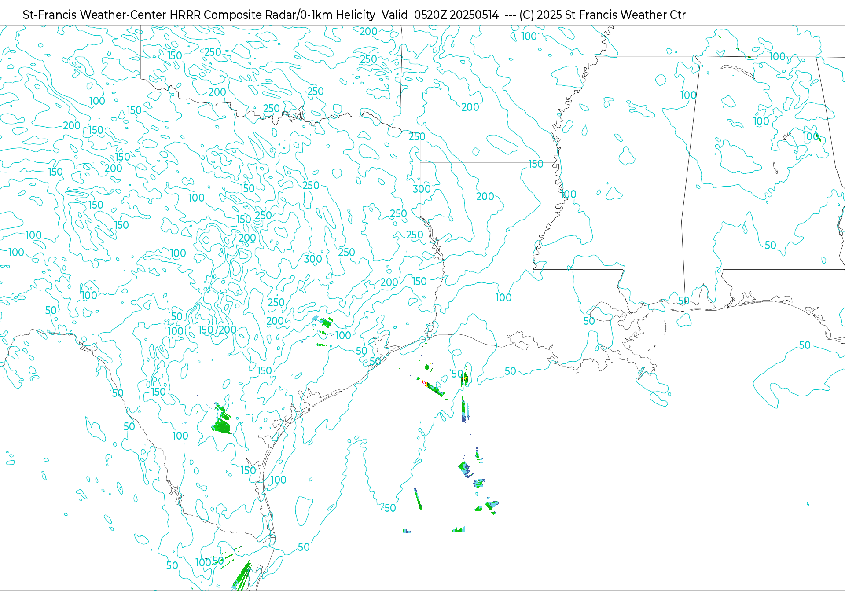Viewport: 845px width, 616px height.
Task: Click the "50" contour label farthest east over the Gulf
Action: (x=805, y=345)
